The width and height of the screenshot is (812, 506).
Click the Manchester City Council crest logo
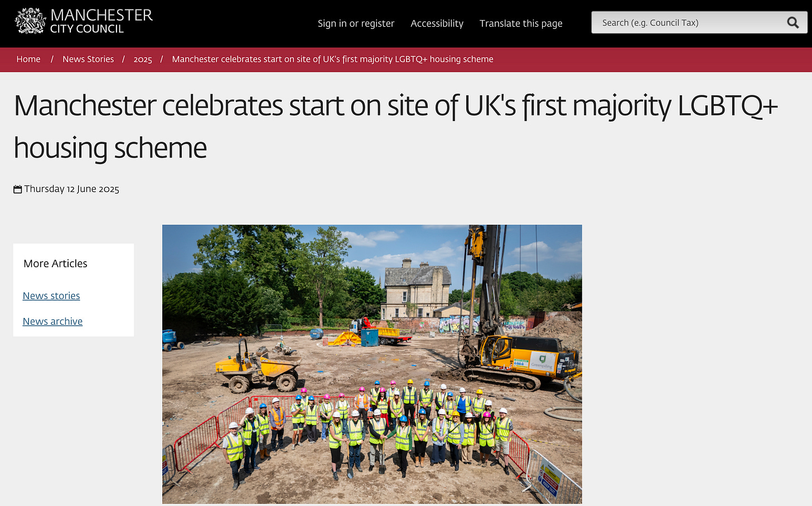(30, 21)
